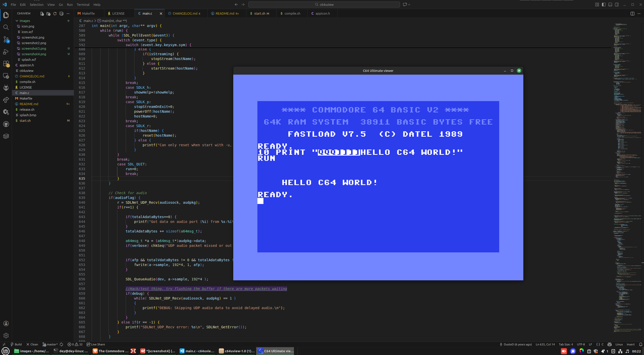Open the Source Control view

coord(6,39)
